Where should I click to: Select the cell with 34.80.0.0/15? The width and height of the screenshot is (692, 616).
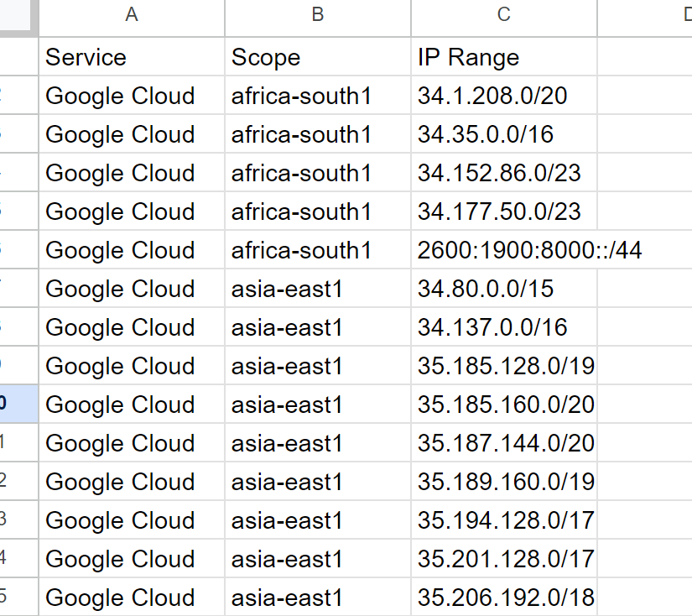point(502,289)
